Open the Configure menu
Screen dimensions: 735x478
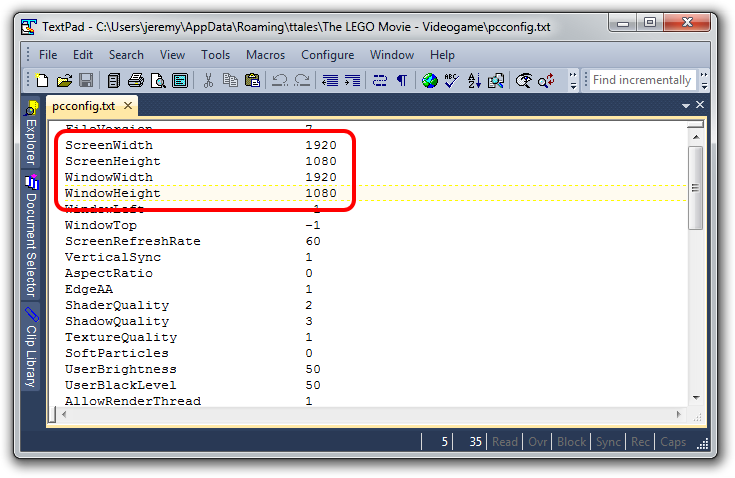[327, 55]
